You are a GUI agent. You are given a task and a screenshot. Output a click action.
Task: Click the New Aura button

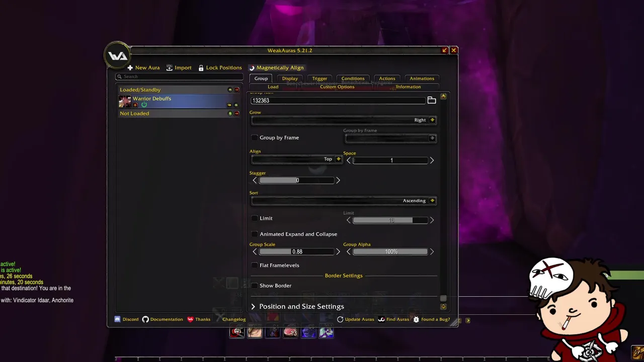(143, 67)
